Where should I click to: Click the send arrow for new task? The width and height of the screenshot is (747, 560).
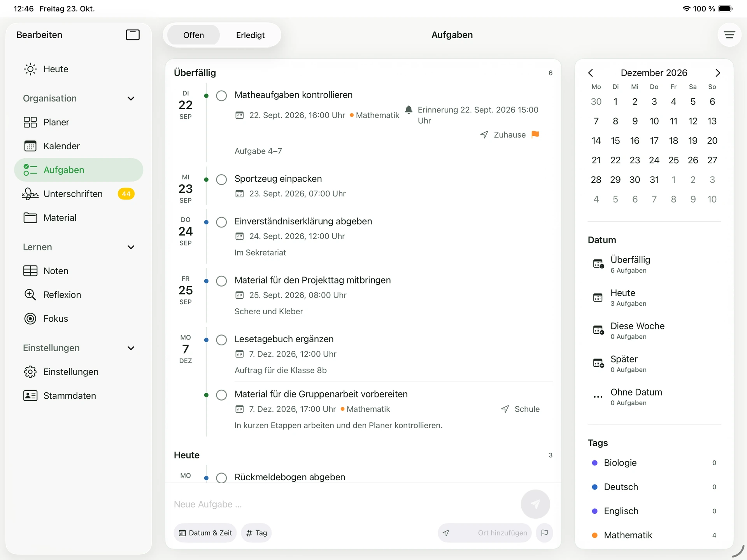click(x=535, y=504)
